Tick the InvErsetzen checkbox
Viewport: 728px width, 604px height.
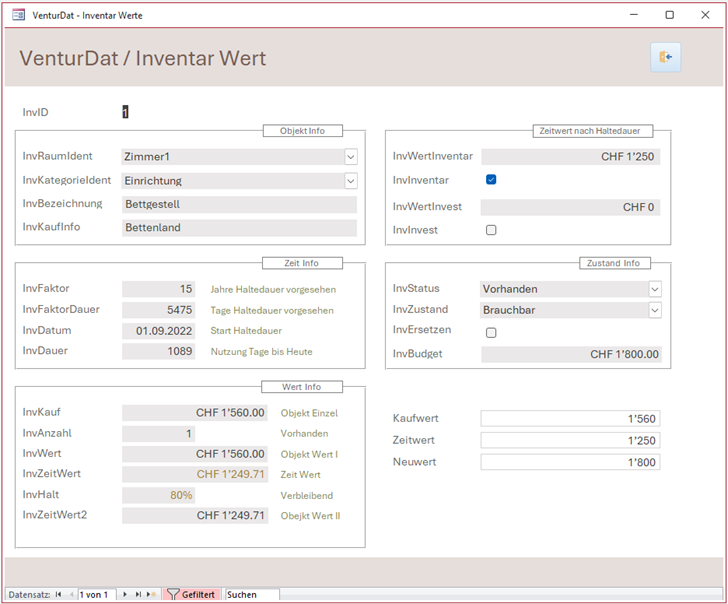(x=491, y=332)
